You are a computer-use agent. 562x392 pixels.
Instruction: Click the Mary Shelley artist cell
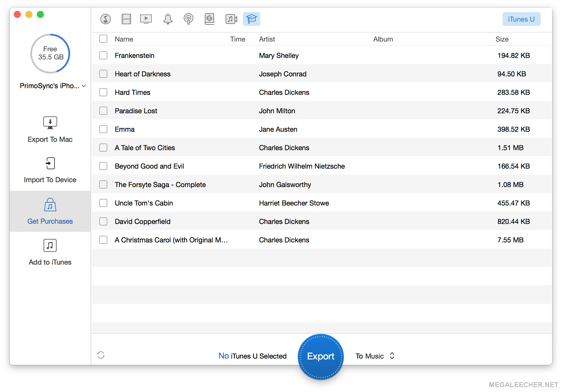pos(279,55)
